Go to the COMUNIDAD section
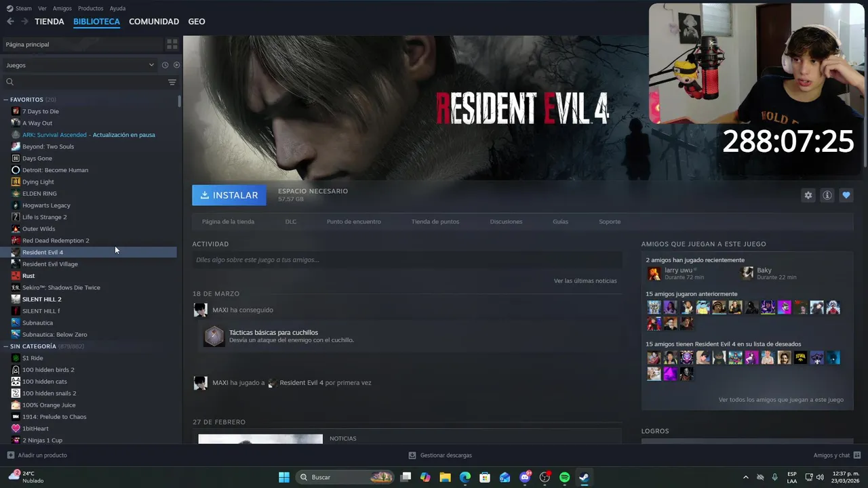868x488 pixels. point(154,22)
